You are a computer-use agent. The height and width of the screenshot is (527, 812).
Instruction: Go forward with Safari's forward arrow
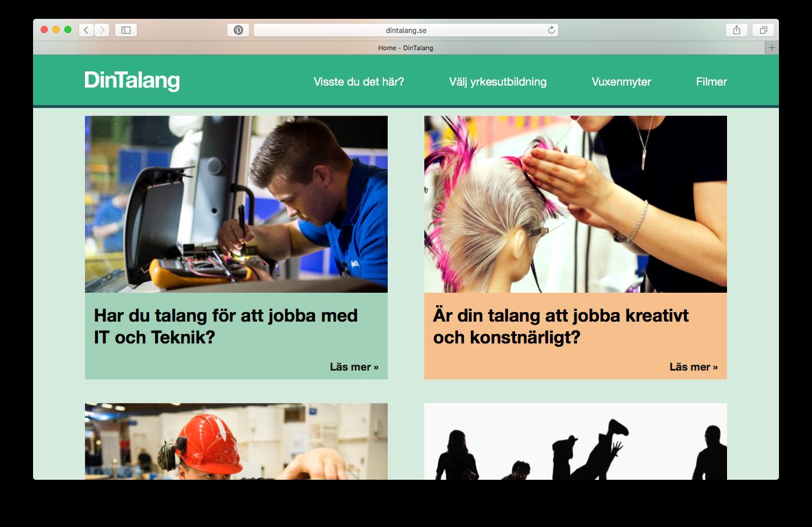[102, 30]
